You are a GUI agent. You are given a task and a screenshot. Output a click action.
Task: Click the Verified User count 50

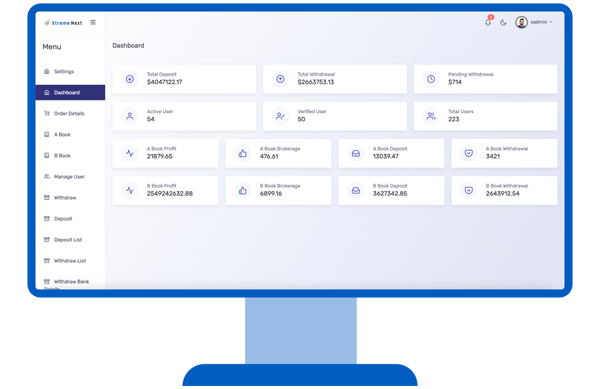[x=302, y=119]
